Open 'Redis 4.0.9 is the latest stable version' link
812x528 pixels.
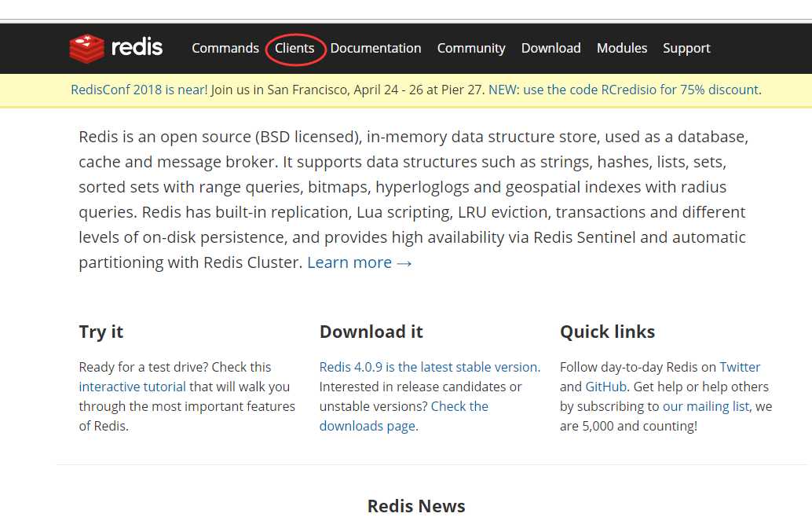click(x=430, y=367)
